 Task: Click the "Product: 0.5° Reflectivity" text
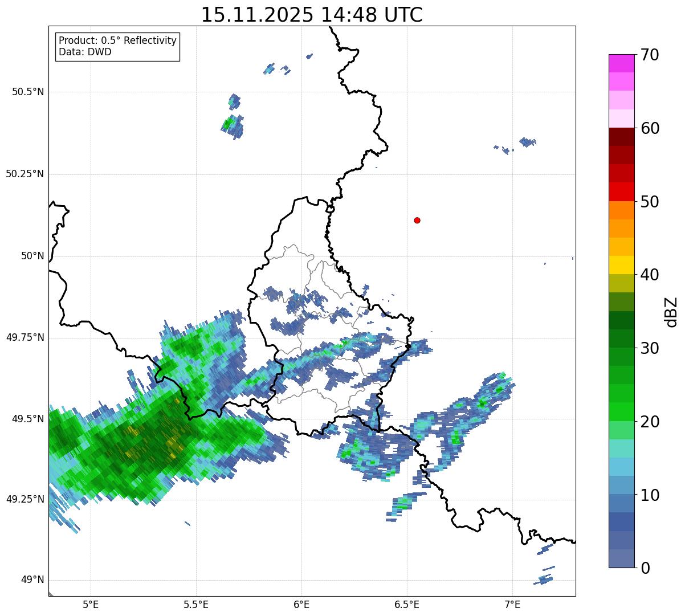(x=117, y=41)
